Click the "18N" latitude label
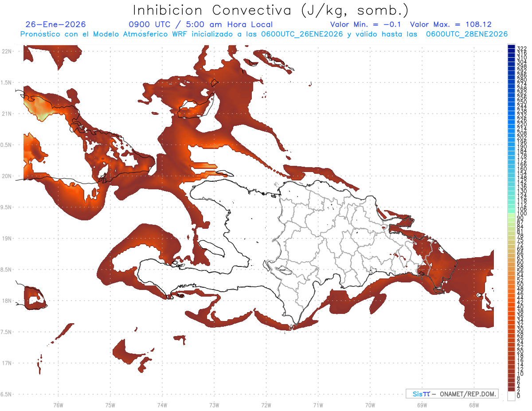This screenshot has height=411, width=532. tap(7, 301)
